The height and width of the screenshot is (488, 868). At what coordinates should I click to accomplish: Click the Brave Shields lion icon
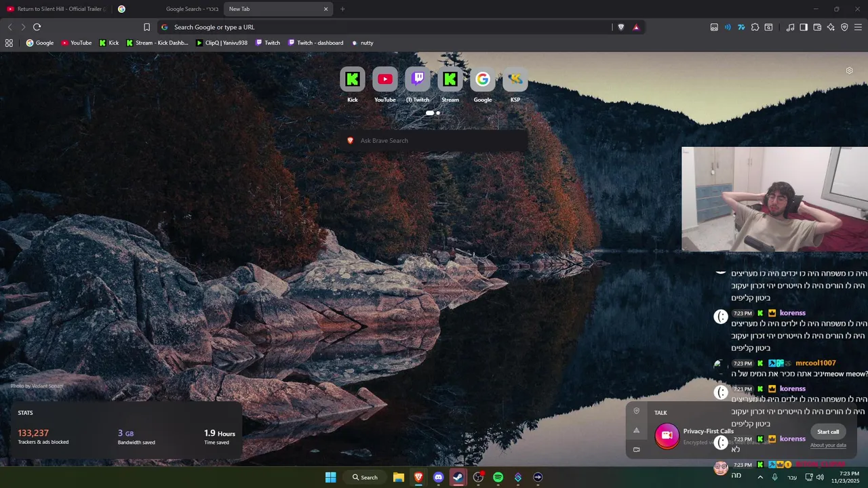tap(620, 27)
